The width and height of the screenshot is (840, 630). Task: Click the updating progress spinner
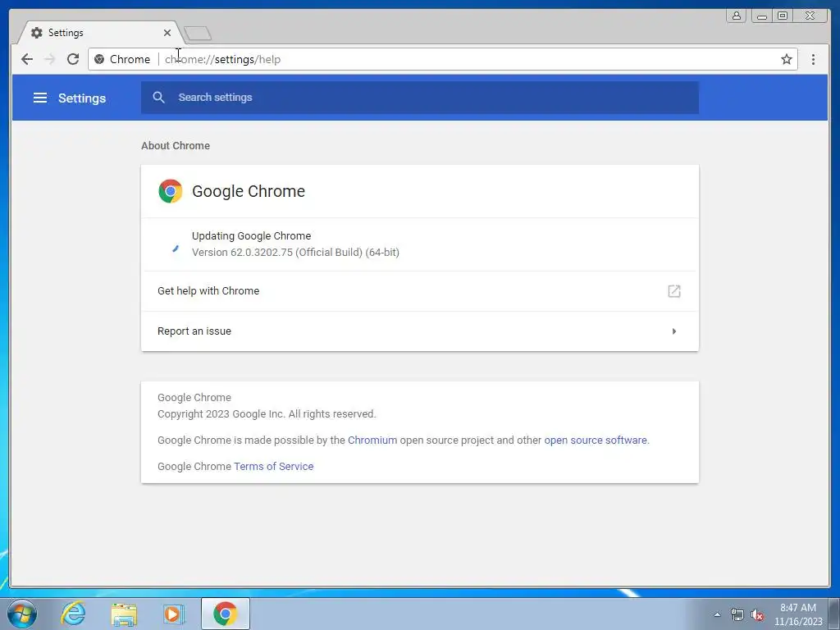(x=175, y=248)
